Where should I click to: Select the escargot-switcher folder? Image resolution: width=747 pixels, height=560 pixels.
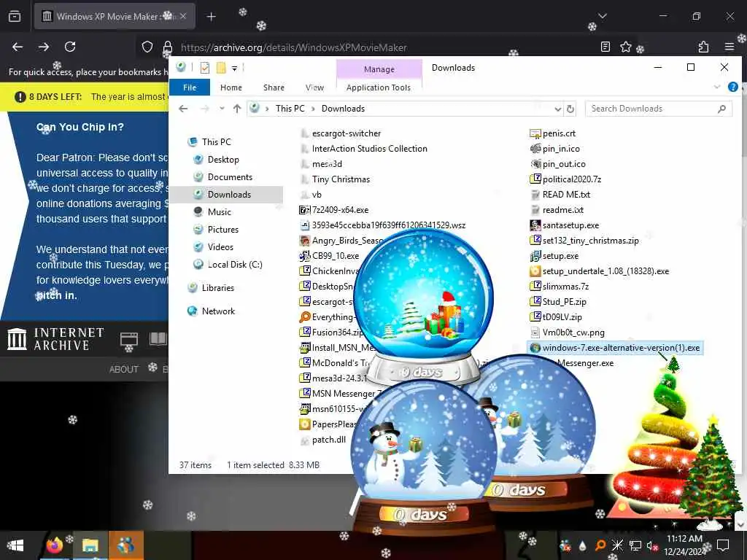tap(346, 134)
